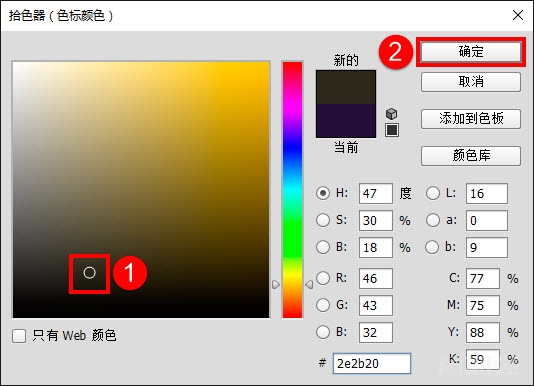534x386 pixels.
Task: Select the S saturation radio button
Action: (323, 220)
